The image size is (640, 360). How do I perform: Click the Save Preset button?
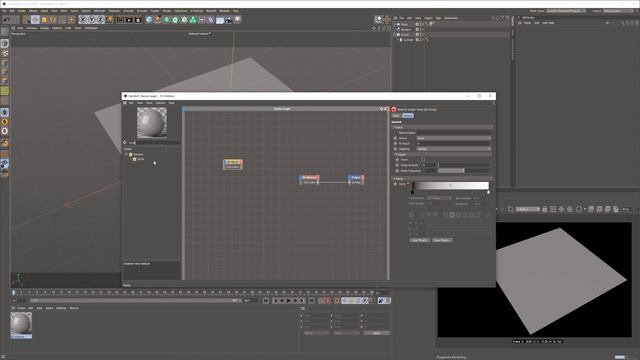click(x=442, y=240)
